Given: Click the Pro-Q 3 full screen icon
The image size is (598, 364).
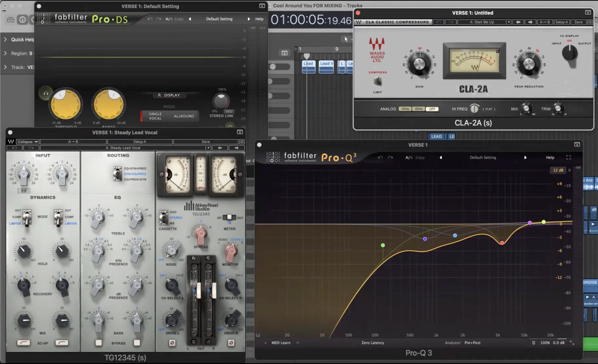Looking at the screenshot, I should point(568,157).
